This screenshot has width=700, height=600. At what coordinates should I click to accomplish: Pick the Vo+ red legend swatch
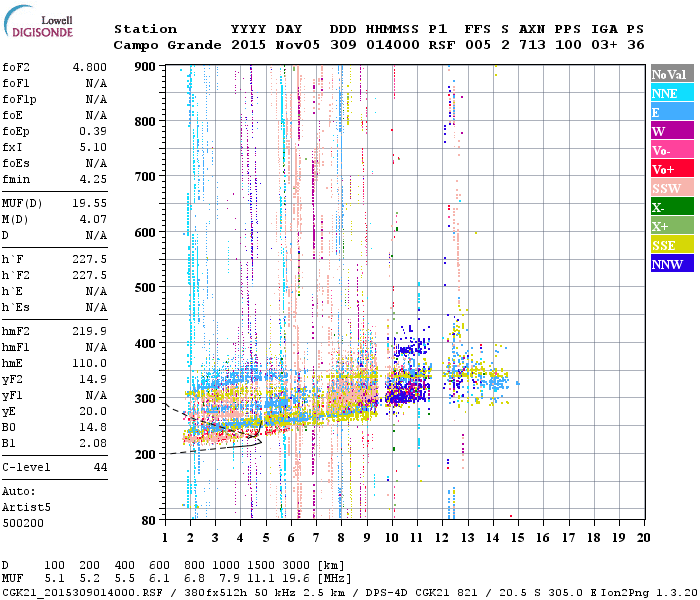(x=672, y=169)
